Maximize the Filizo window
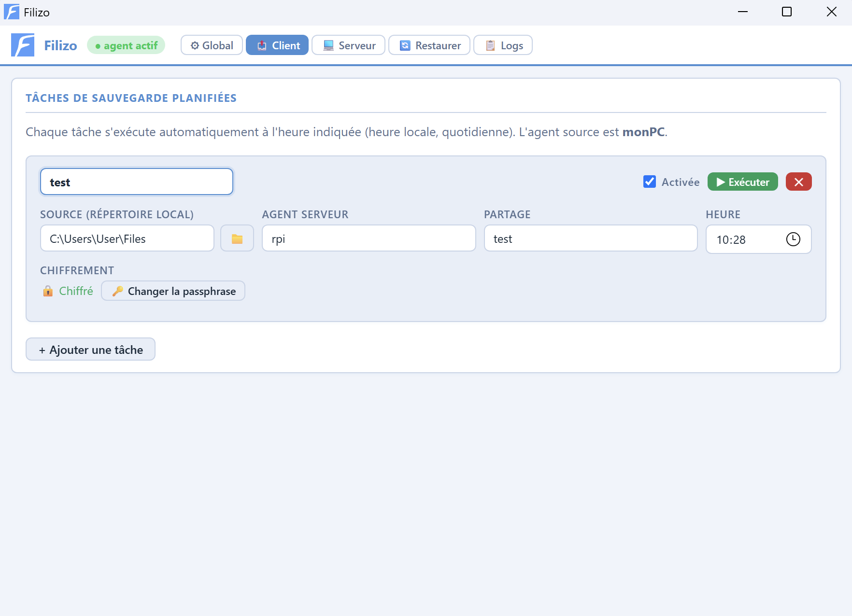852x616 pixels. click(787, 12)
